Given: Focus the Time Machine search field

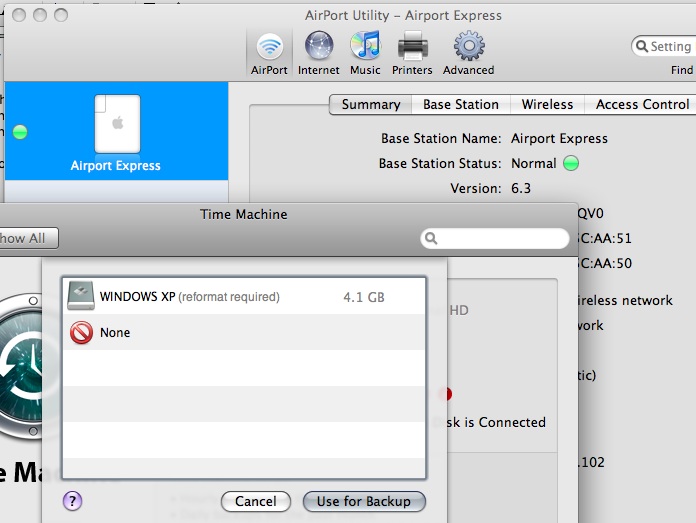Looking at the screenshot, I should (495, 238).
